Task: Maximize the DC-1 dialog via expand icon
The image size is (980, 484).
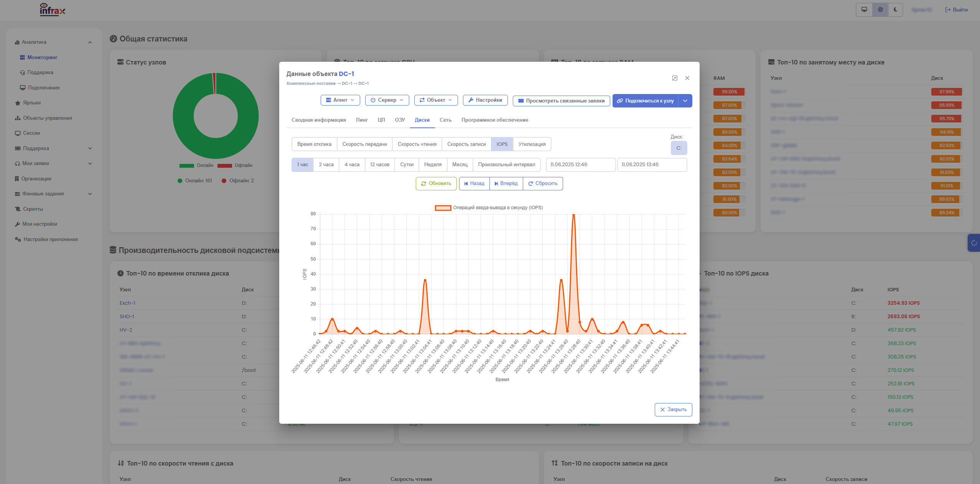Action: 675,78
